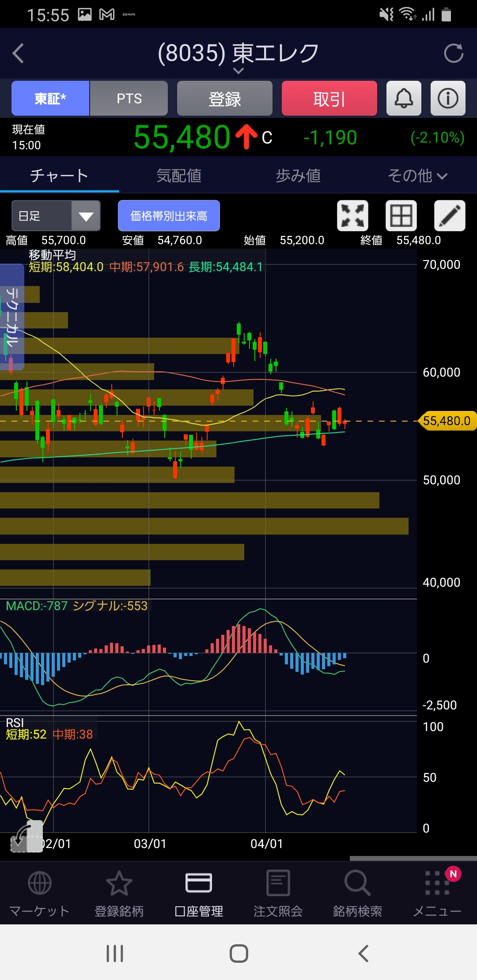Open stock search magnifier
Image resolution: width=477 pixels, height=980 pixels.
click(357, 883)
